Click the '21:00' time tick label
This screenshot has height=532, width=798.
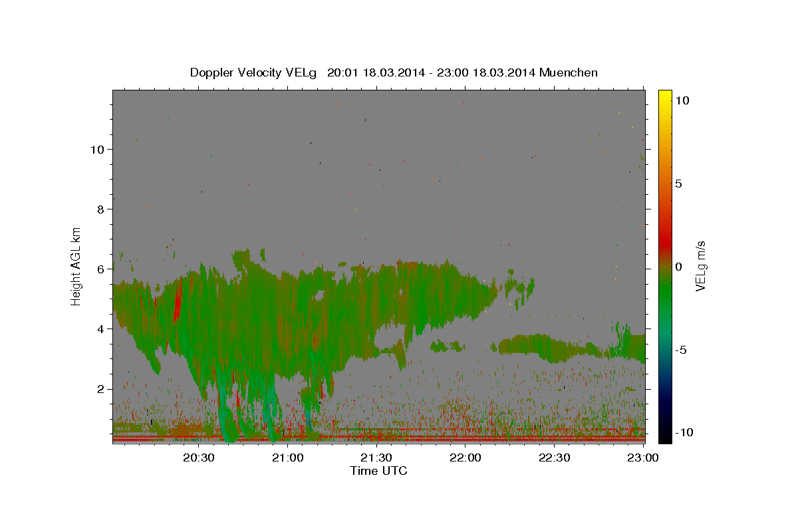pos(288,458)
